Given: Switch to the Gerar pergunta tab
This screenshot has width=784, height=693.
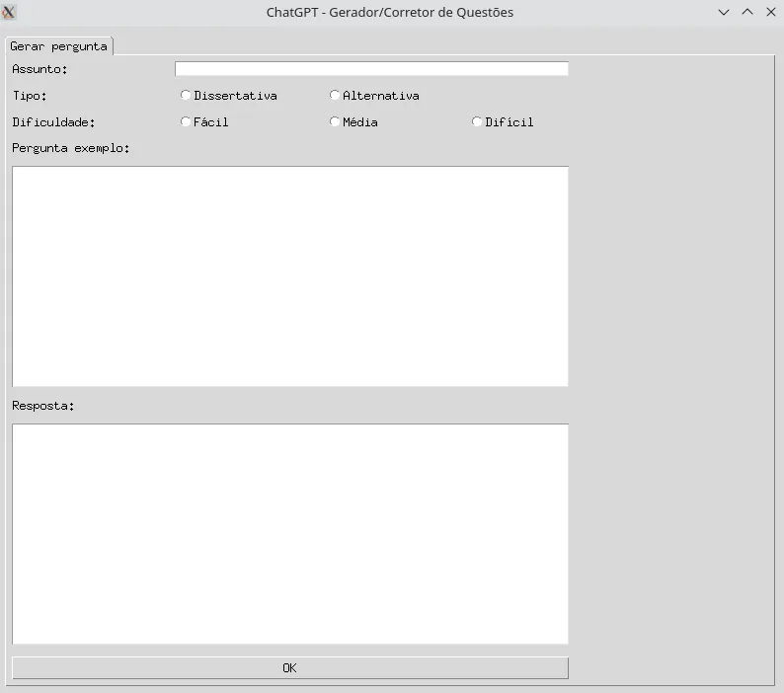Looking at the screenshot, I should tap(59, 46).
